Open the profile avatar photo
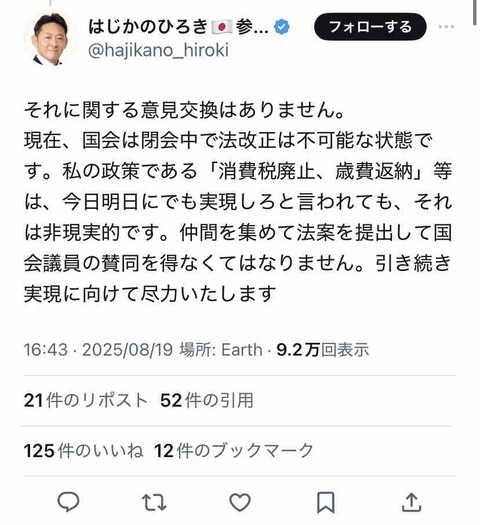This screenshot has width=480, height=525. [x=50, y=39]
